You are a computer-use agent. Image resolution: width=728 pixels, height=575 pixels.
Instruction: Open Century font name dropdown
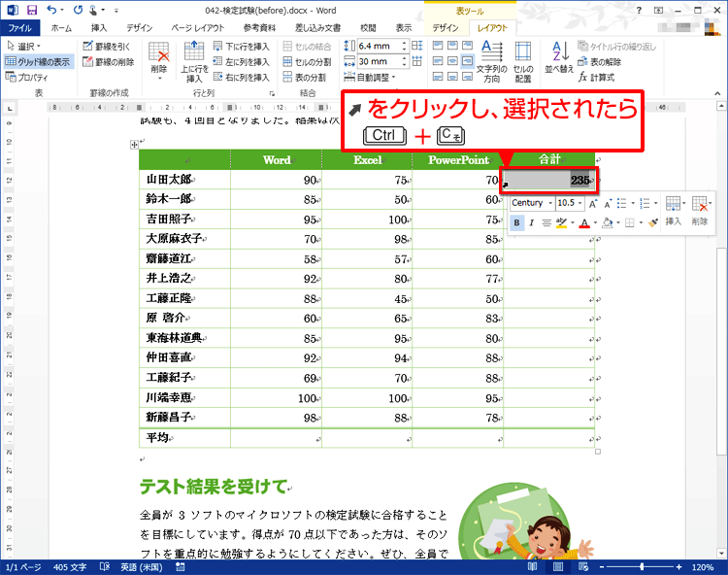[x=550, y=203]
